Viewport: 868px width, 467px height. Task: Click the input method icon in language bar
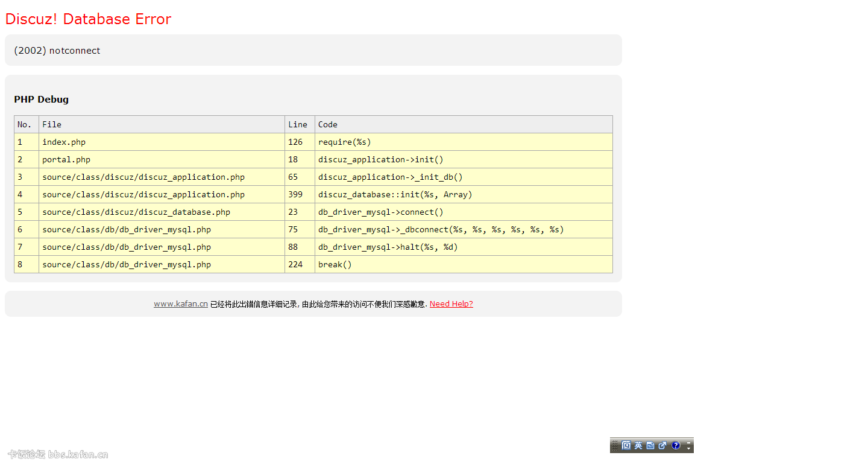coord(626,445)
